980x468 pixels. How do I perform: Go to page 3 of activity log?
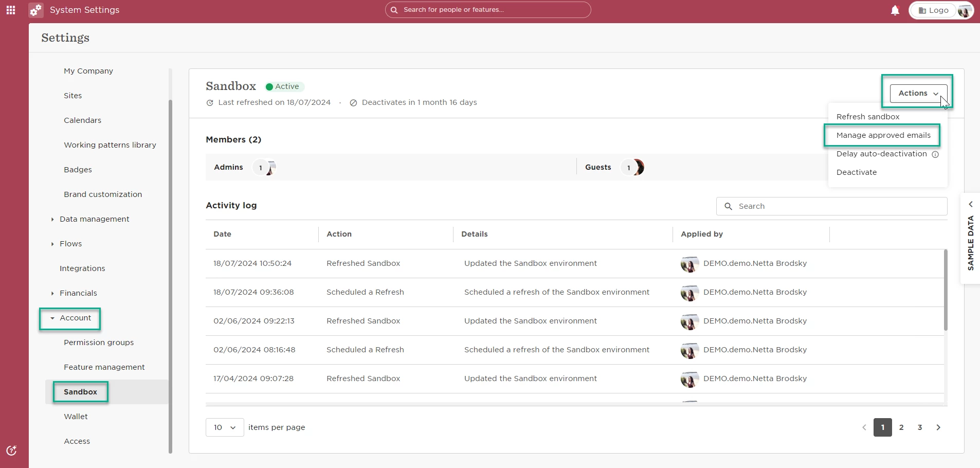920,427
